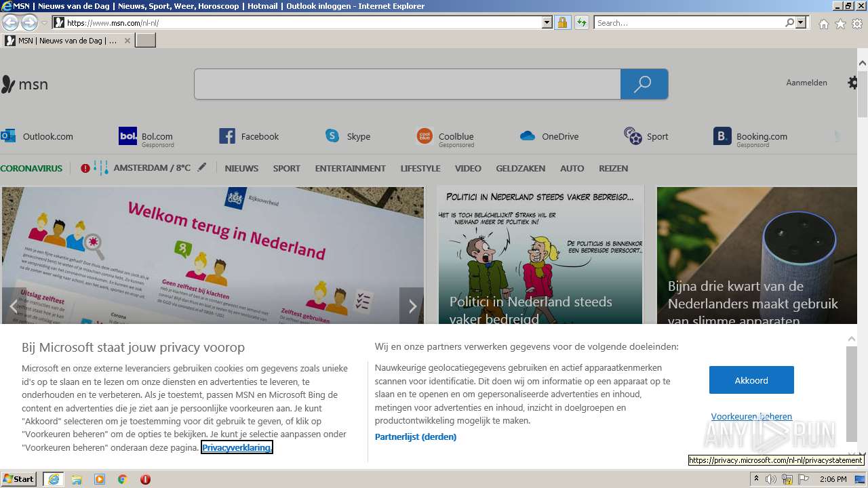Viewport: 868px width, 488px height.
Task: Show hidden system tray icons
Action: tap(757, 479)
